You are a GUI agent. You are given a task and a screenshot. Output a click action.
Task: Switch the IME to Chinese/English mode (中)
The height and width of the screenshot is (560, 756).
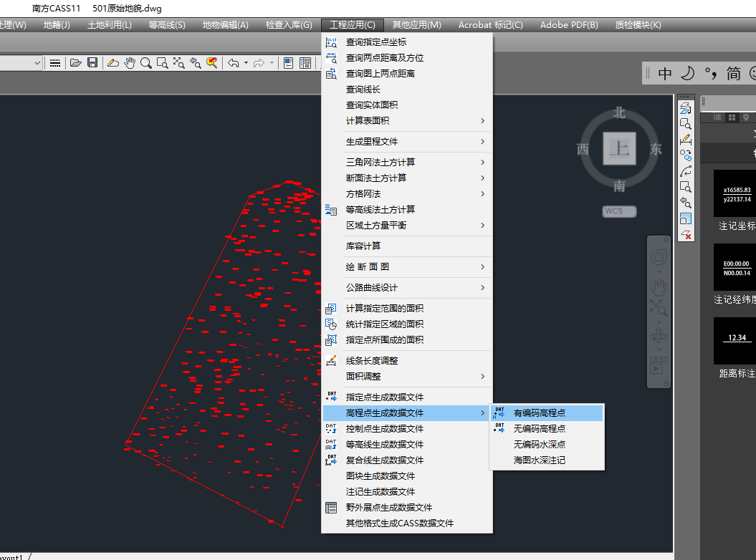[x=665, y=73]
